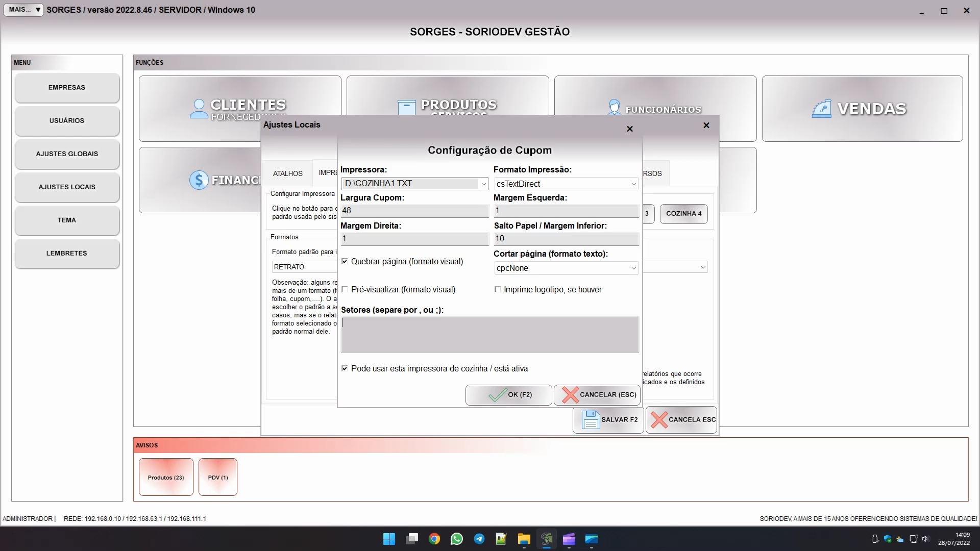Open Cortar página cpcNone dropdown
The image size is (980, 551).
coord(633,268)
